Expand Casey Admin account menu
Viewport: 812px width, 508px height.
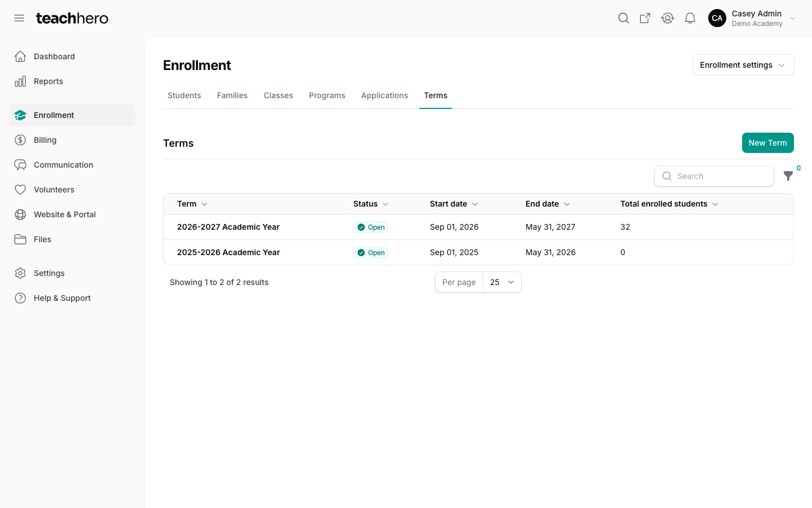(x=753, y=18)
